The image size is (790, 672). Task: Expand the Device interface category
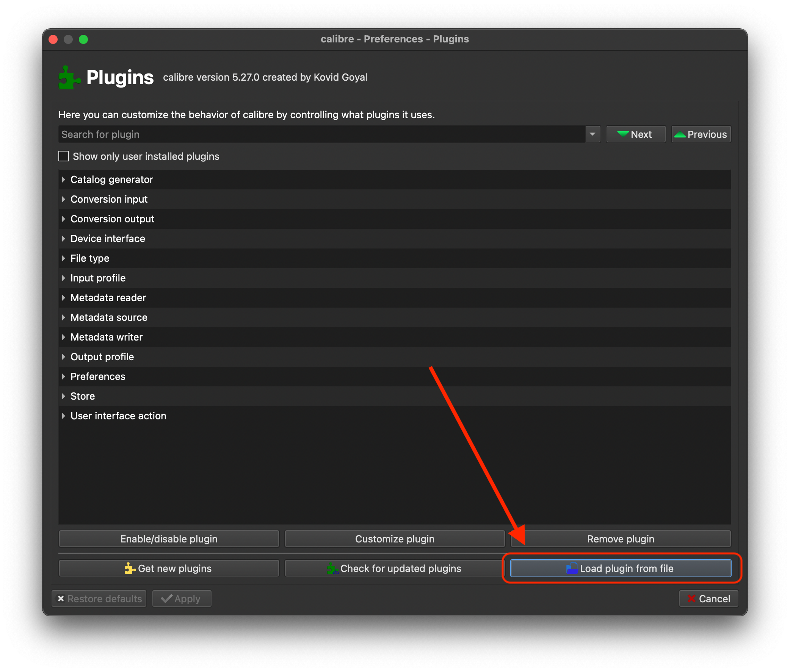click(63, 239)
